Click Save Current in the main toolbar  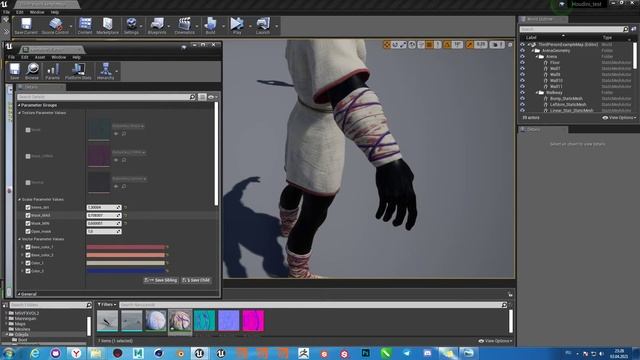click(26, 26)
